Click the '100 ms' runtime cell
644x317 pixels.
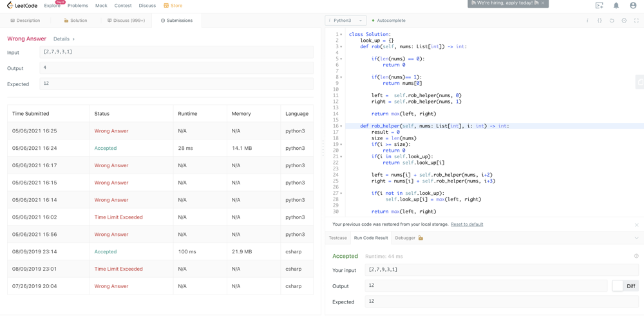click(187, 251)
